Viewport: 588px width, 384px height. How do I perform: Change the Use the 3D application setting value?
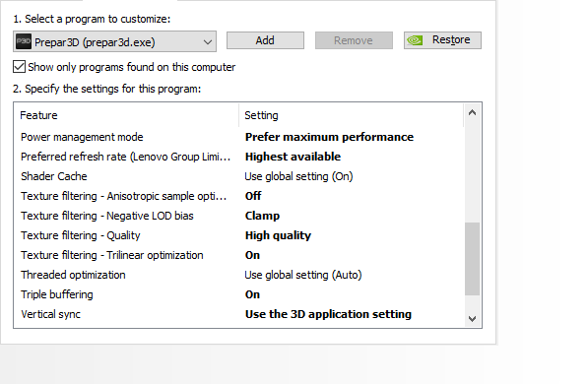pos(329,314)
